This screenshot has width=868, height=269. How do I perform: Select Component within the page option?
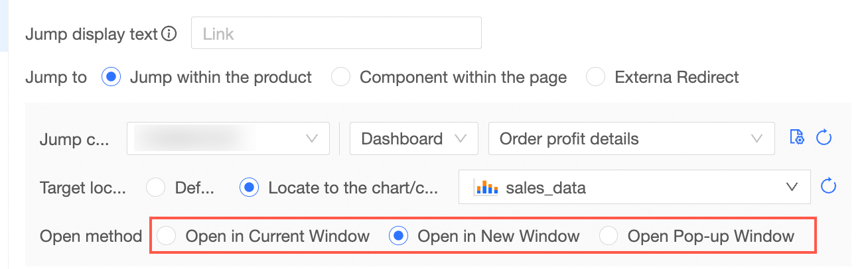[340, 78]
